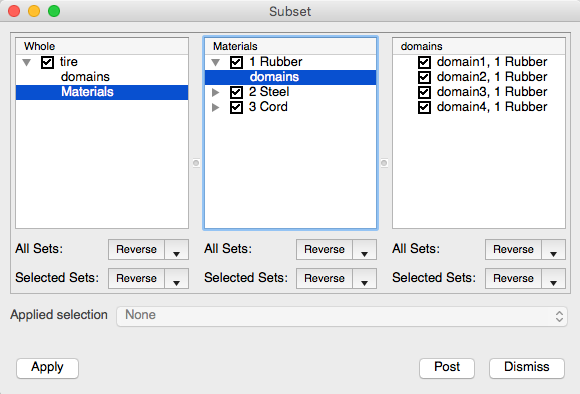
Task: Select Materials row in Whole list
Action: point(102,92)
